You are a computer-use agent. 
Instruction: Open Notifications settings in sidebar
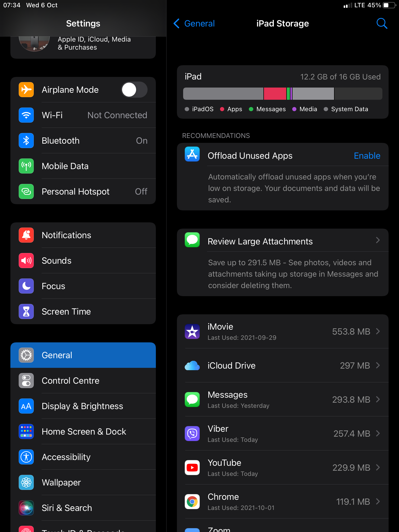tap(83, 235)
